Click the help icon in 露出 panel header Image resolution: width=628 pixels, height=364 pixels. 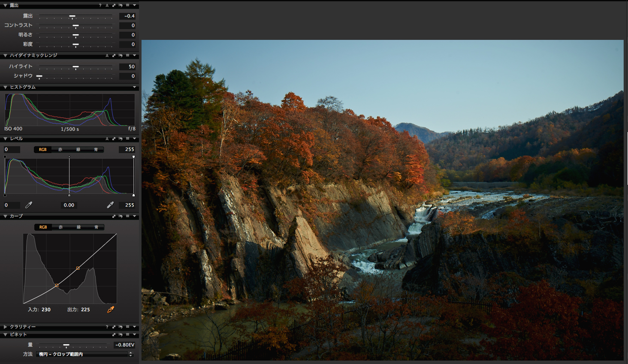coord(100,5)
